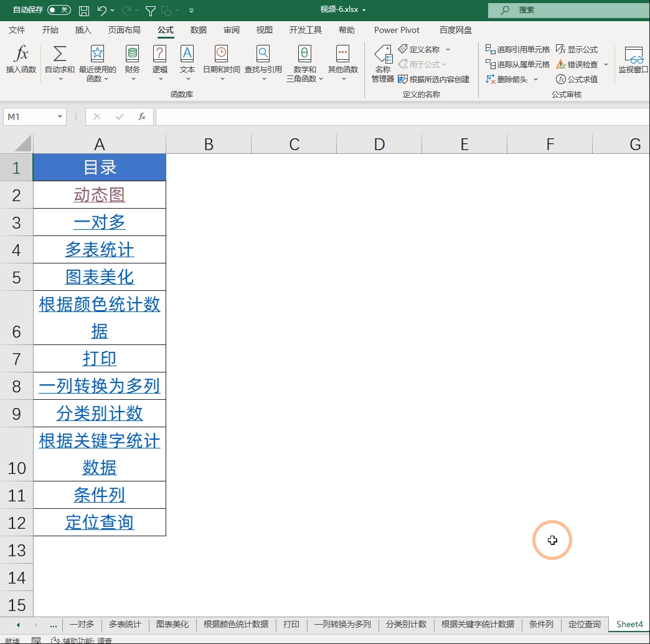Viewport: 650px width, 644px height.
Task: Open the 错误检查 dropdown arrow
Action: [606, 65]
